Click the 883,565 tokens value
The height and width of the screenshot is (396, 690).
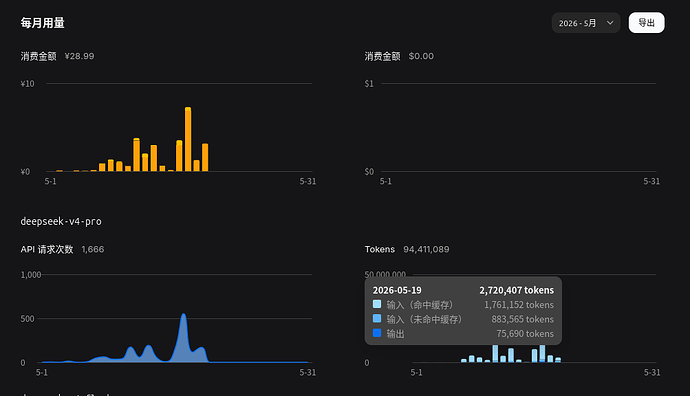click(x=522, y=319)
